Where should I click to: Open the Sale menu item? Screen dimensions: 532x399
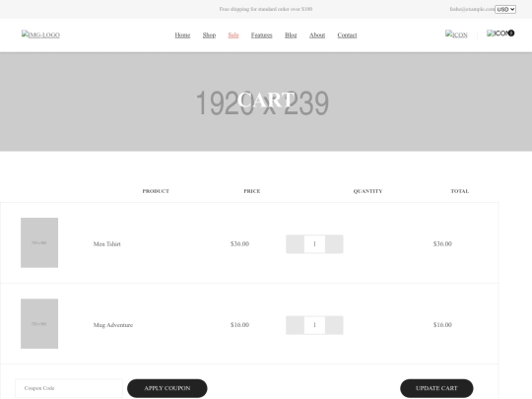pyautogui.click(x=233, y=34)
